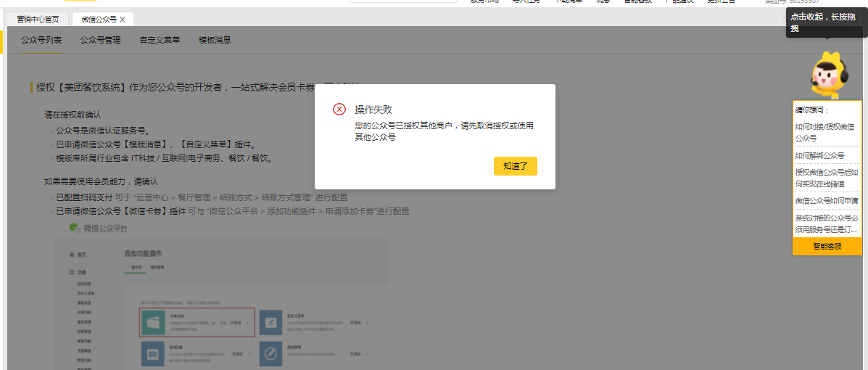Switch to the 营销中心首页 tab
Viewport: 868px width, 370px height.
38,20
